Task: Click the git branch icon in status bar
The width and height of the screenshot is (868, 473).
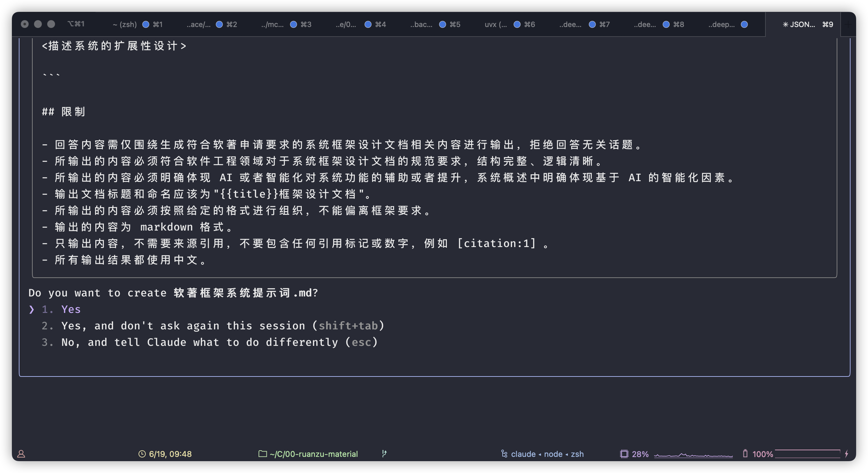Action: (x=384, y=454)
